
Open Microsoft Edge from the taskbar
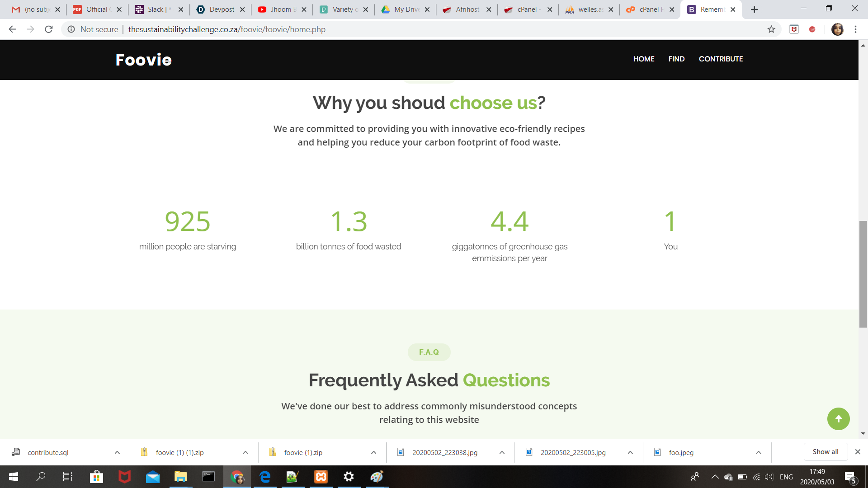(x=265, y=477)
